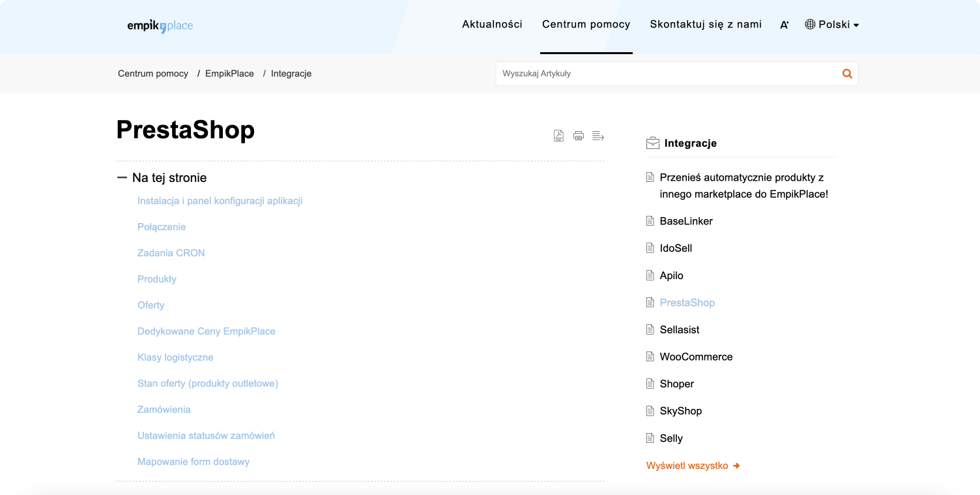Click the globe language icon
The height and width of the screenshot is (495, 980).
(810, 24)
